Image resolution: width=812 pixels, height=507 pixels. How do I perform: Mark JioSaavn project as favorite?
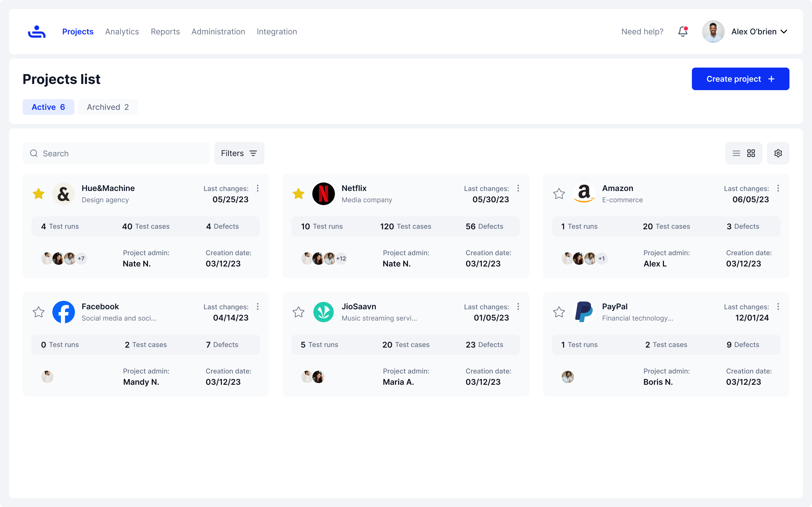pyautogui.click(x=298, y=312)
